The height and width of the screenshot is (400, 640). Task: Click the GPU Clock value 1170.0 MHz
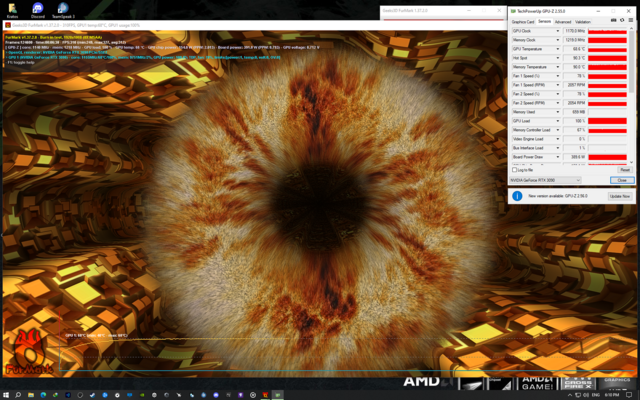tap(575, 31)
